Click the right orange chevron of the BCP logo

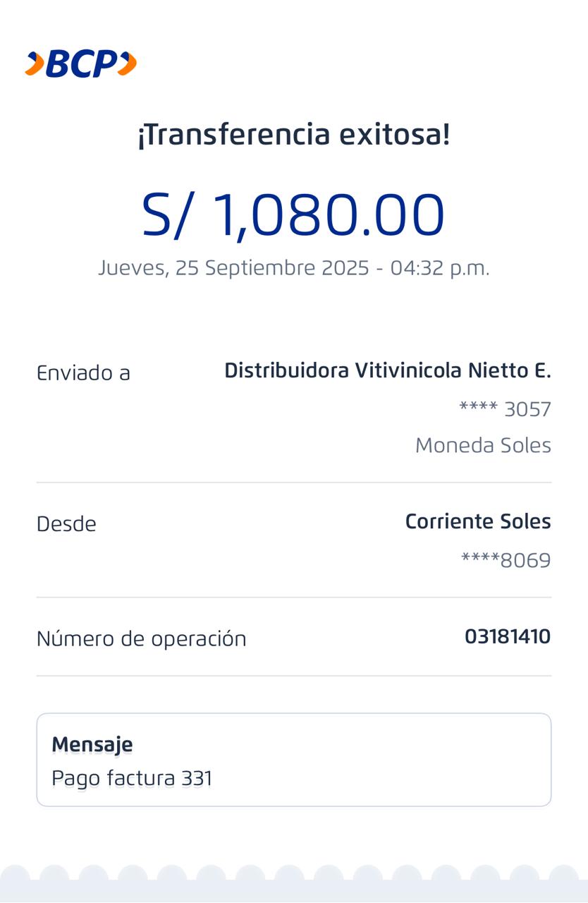point(127,63)
